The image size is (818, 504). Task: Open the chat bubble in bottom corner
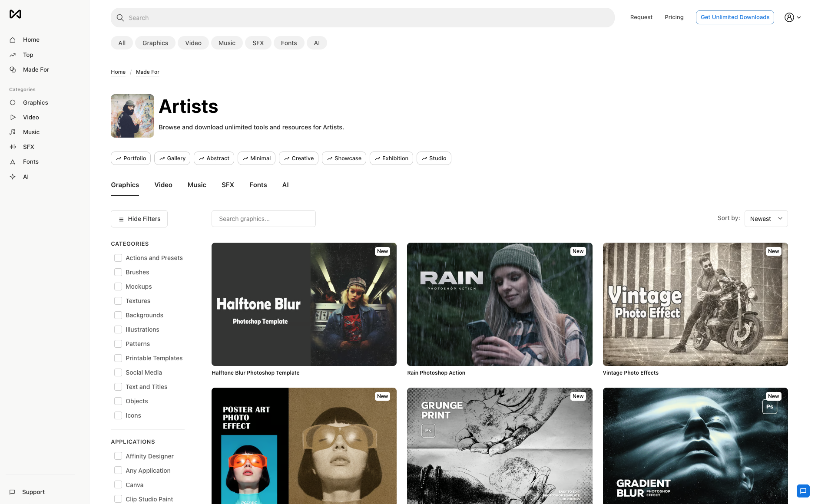point(803,491)
